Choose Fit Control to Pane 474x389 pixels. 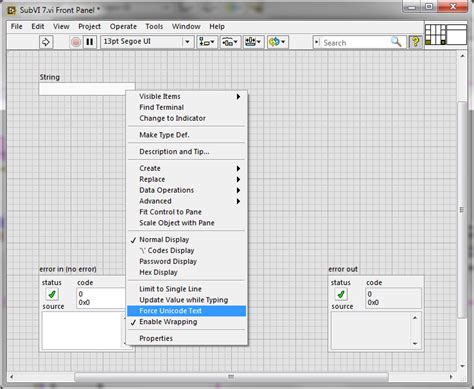tap(187, 212)
